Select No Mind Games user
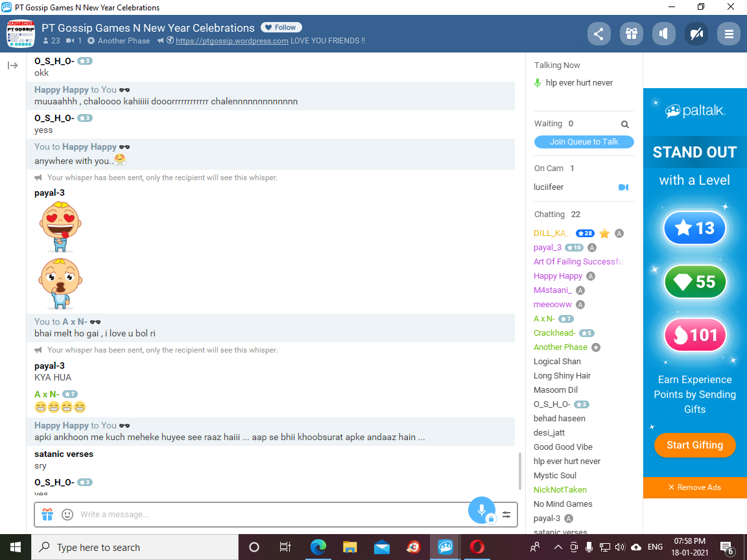This screenshot has height=560, width=747. tap(563, 504)
